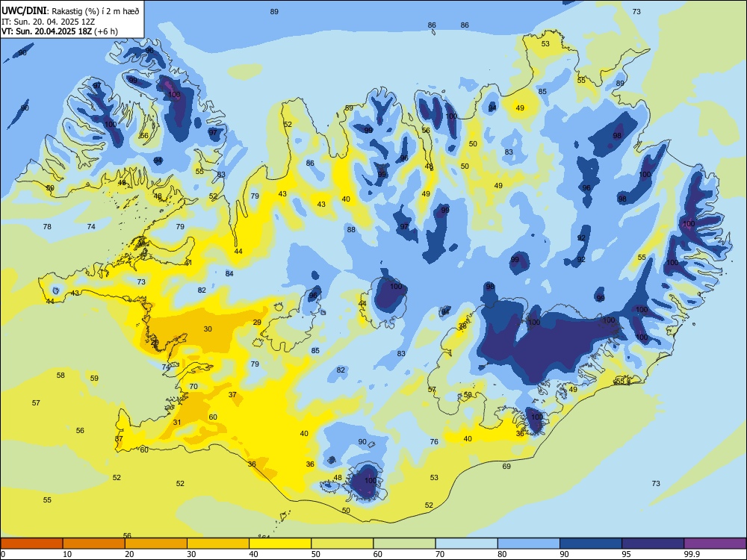Viewport: 747px width, 560px height.
Task: Click the purple legend swatch above 99.9
Action: point(715,544)
